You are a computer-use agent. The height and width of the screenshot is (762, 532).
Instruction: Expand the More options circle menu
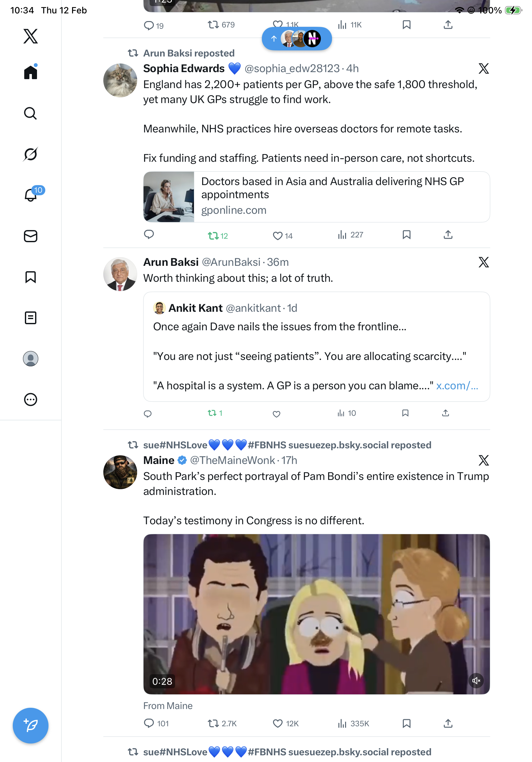(x=31, y=400)
